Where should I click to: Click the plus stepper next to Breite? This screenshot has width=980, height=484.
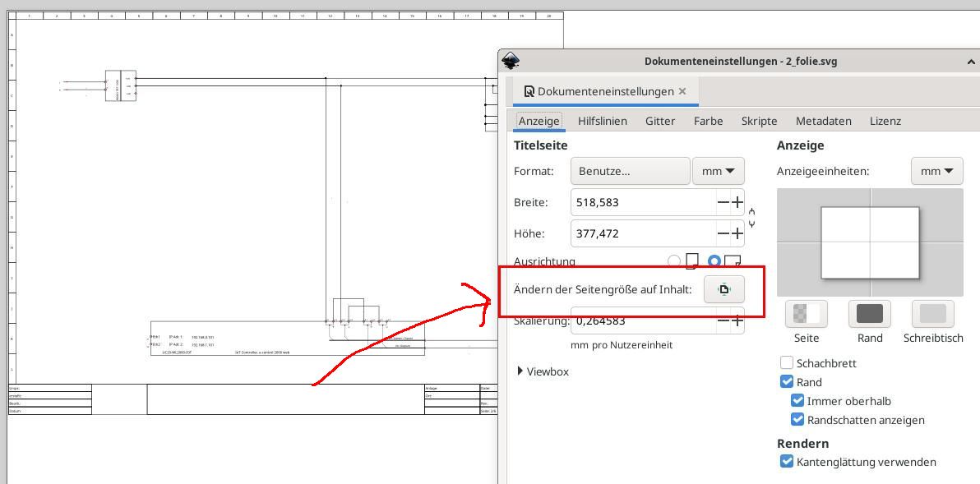tap(736, 202)
